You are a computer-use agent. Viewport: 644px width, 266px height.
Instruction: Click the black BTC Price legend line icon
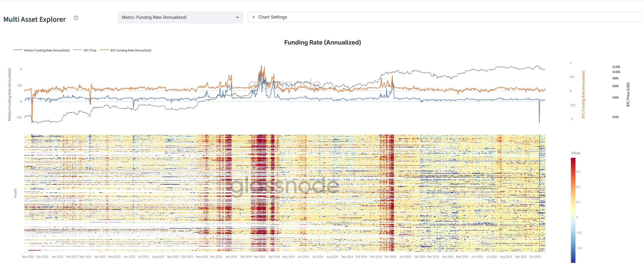78,50
